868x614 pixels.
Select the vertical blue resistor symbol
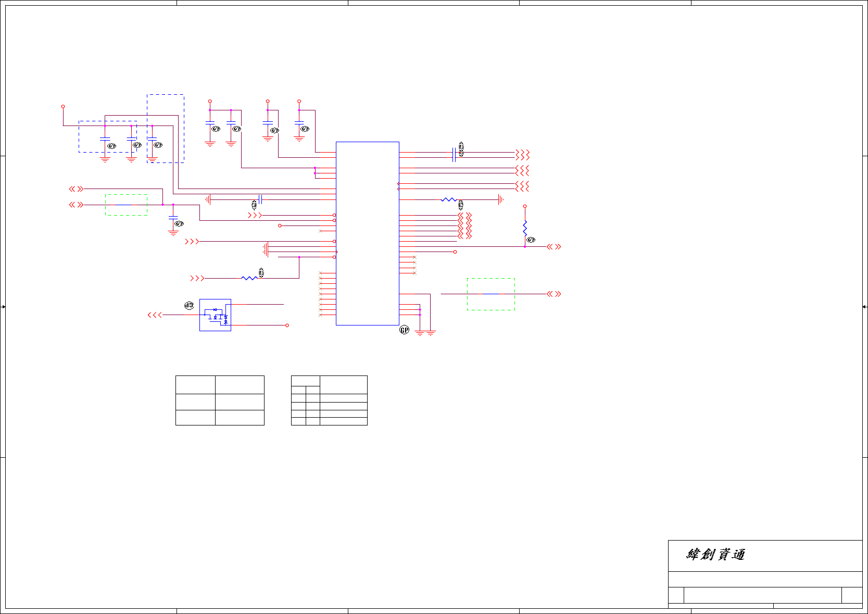pyautogui.click(x=525, y=228)
